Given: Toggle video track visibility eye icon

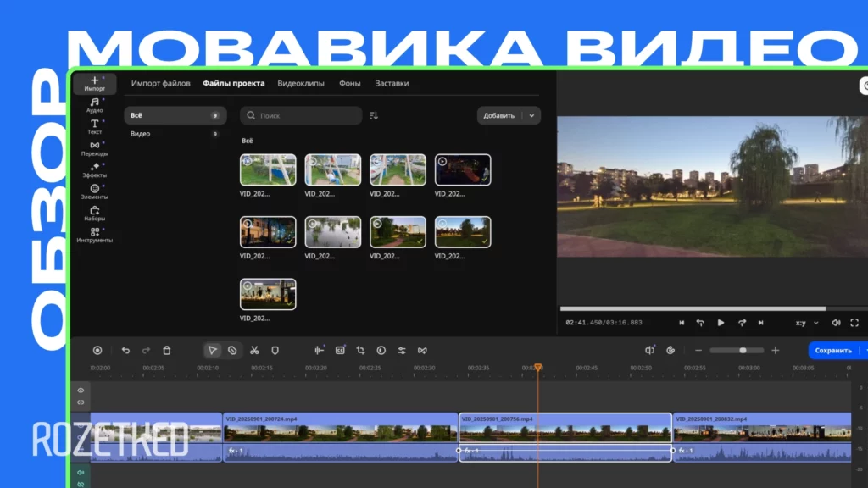Looking at the screenshot, I should pyautogui.click(x=81, y=390).
